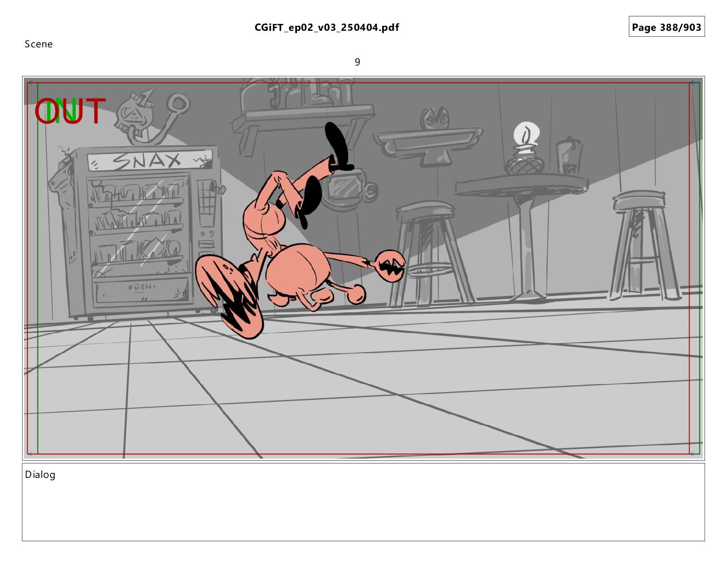Click the Scene label
Image resolution: width=728 pixels, height=563 pixels.
point(39,44)
